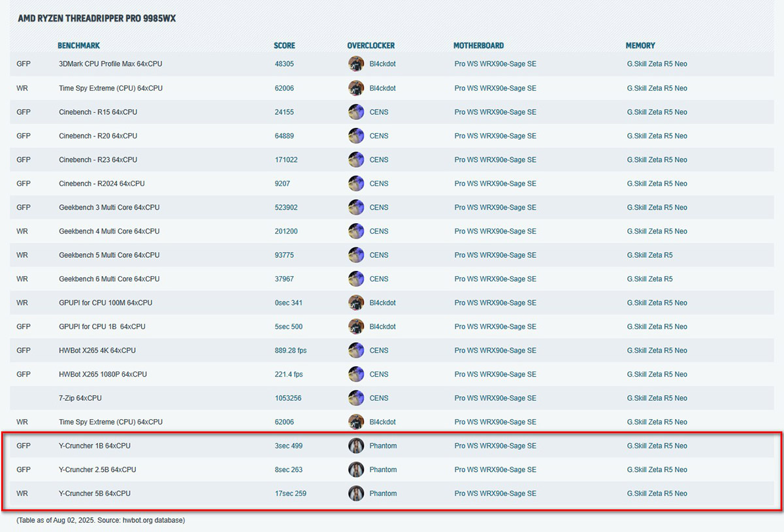Viewport: 784px width, 532px height.
Task: Click Bl4ckdot name in GPUPI 1B row
Action: click(383, 326)
